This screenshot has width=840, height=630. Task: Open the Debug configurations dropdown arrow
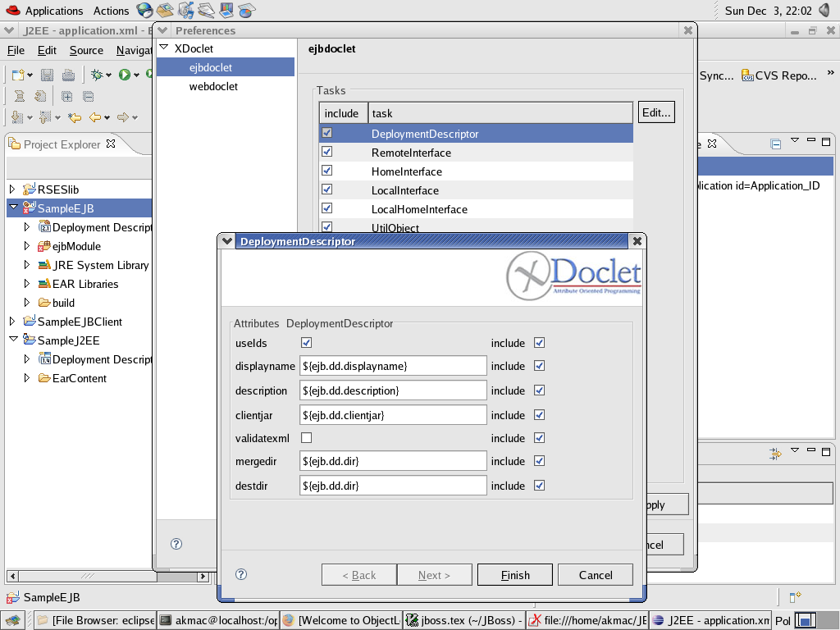(x=109, y=75)
